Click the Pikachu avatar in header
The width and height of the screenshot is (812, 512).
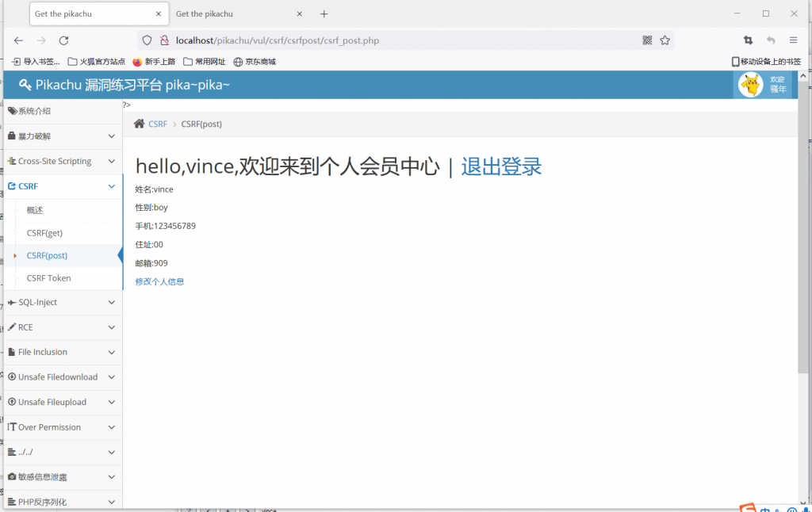[750, 85]
